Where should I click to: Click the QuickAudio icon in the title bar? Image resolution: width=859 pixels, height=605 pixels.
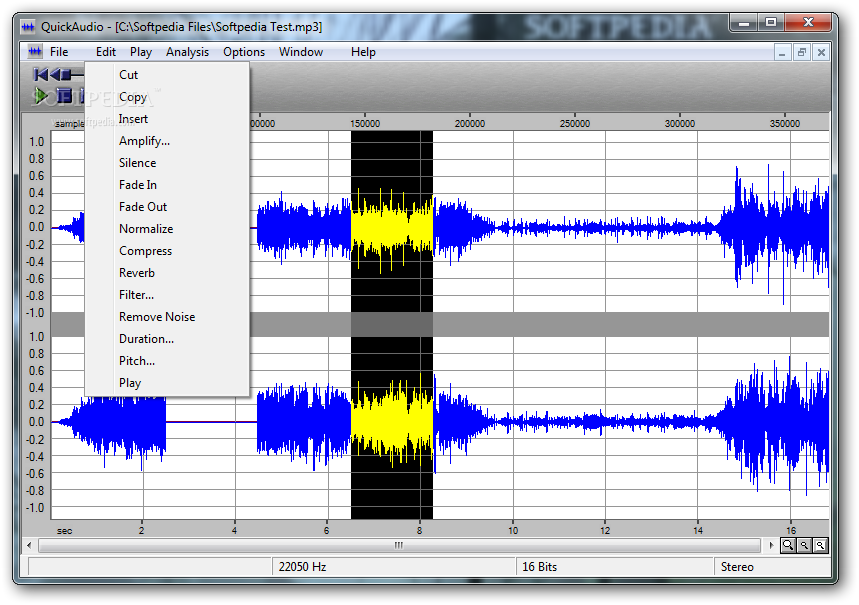coord(28,27)
